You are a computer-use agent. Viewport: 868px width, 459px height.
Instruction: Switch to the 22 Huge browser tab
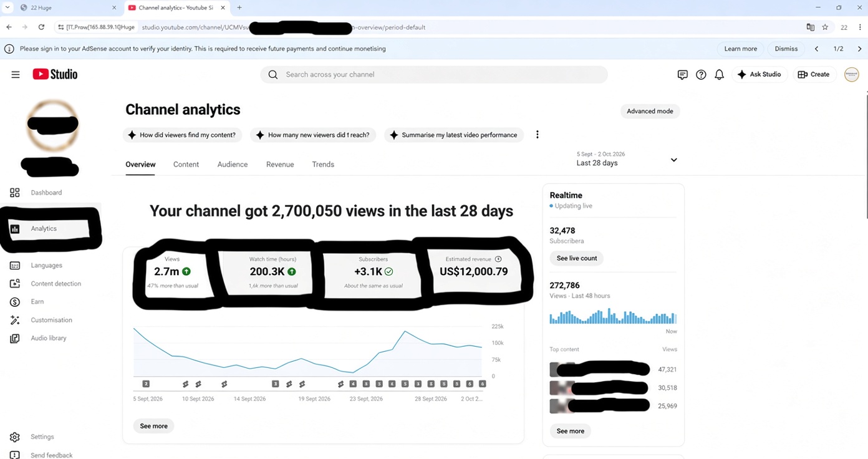pos(68,7)
